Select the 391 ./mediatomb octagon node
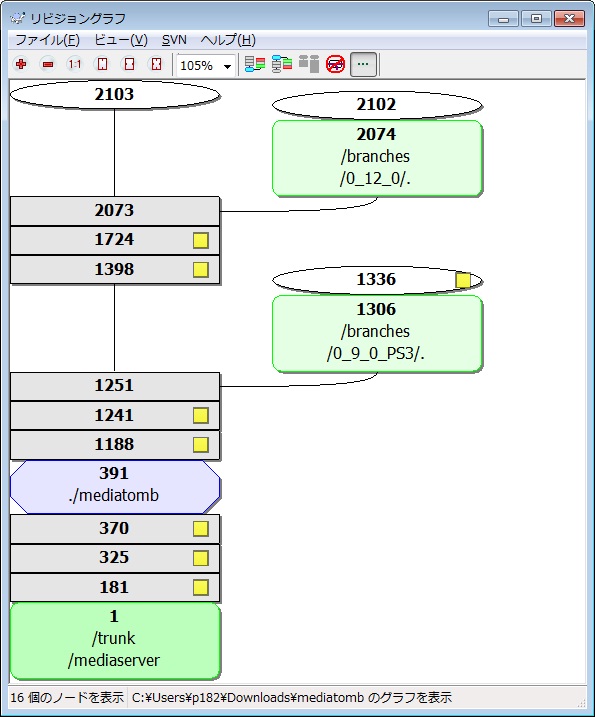Viewport: 595px width, 717px height. point(115,487)
